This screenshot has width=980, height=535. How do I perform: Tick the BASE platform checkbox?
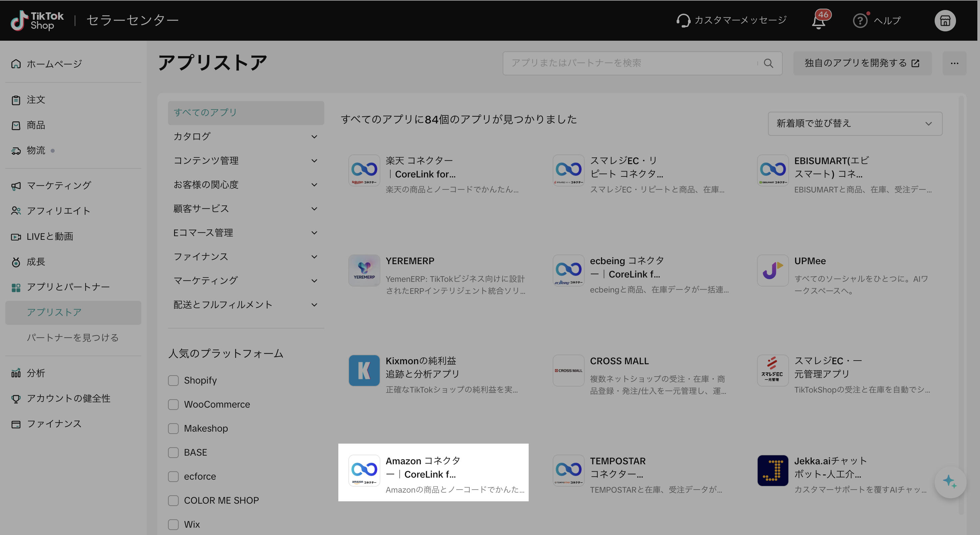click(173, 452)
